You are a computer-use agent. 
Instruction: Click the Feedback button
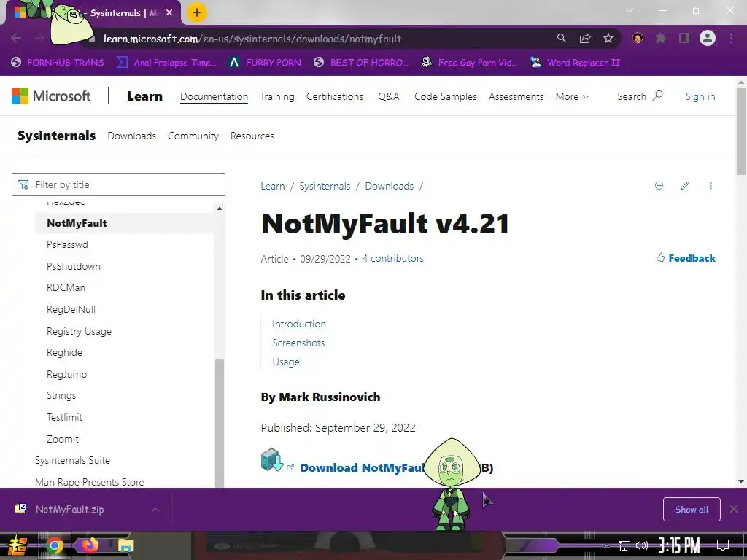[686, 258]
